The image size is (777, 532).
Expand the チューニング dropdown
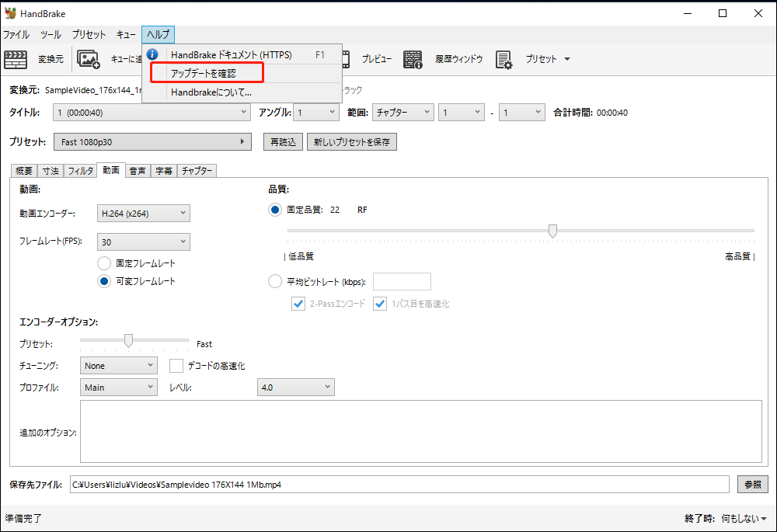(118, 365)
